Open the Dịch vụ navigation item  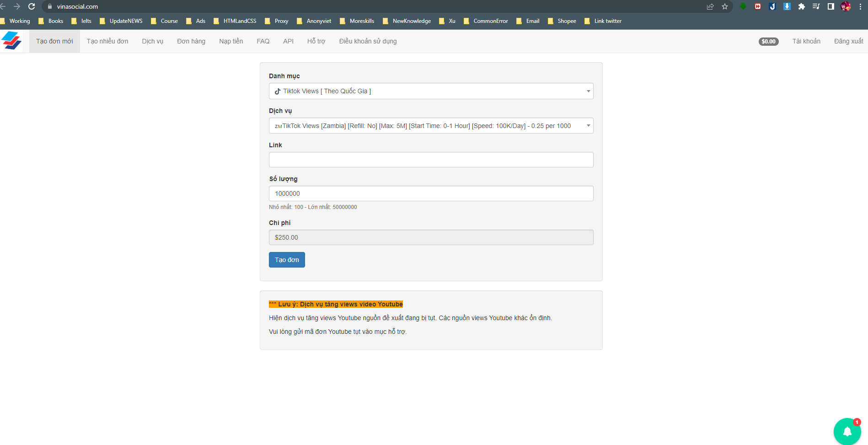tap(153, 41)
